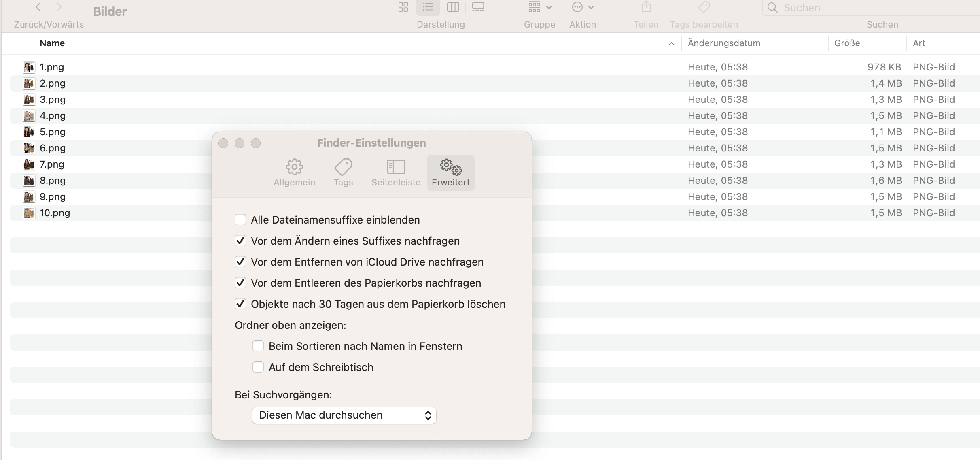The width and height of the screenshot is (980, 460).
Task: Click the Tags bearbeiten icon
Action: [704, 7]
